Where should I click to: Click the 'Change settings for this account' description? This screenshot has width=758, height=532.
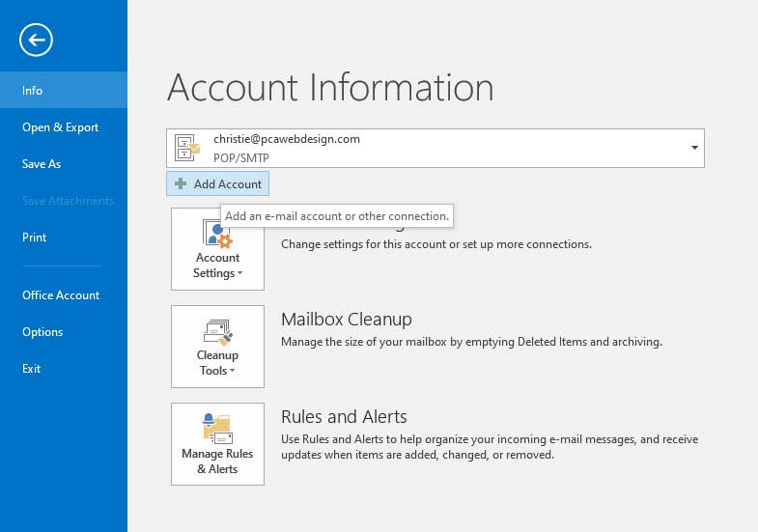[x=436, y=244]
